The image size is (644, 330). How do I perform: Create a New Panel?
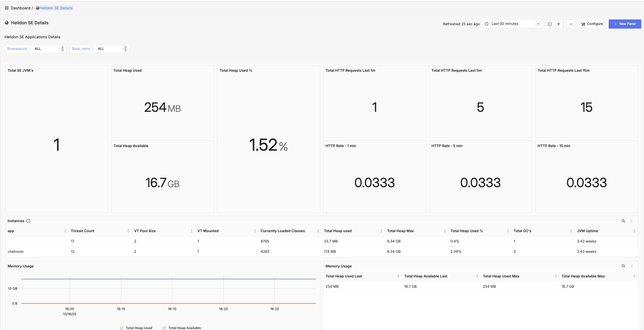click(625, 24)
